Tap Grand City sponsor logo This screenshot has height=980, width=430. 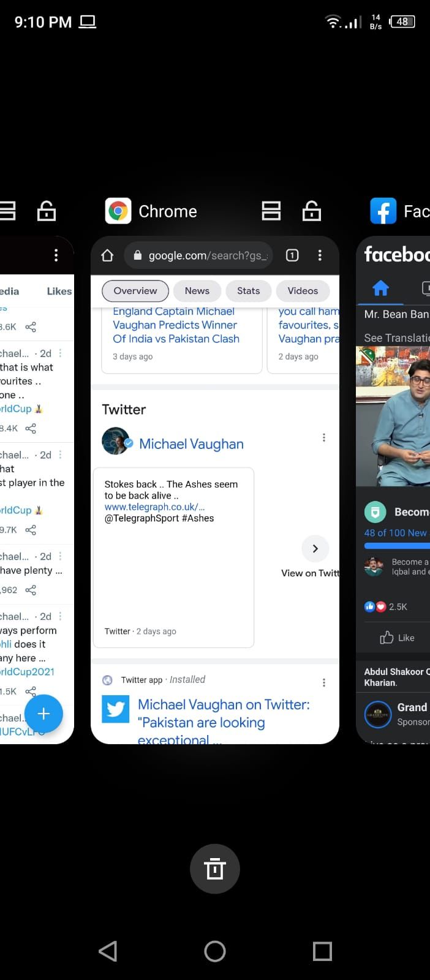pos(378,714)
